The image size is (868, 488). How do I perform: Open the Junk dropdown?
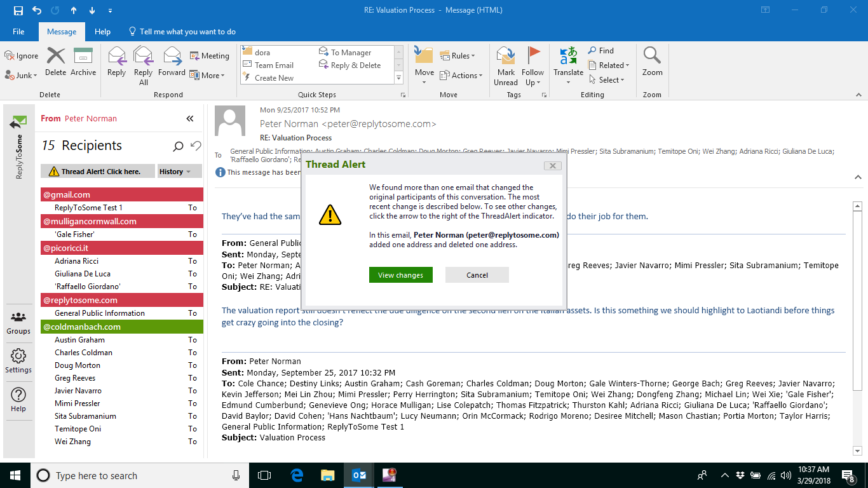click(x=22, y=75)
